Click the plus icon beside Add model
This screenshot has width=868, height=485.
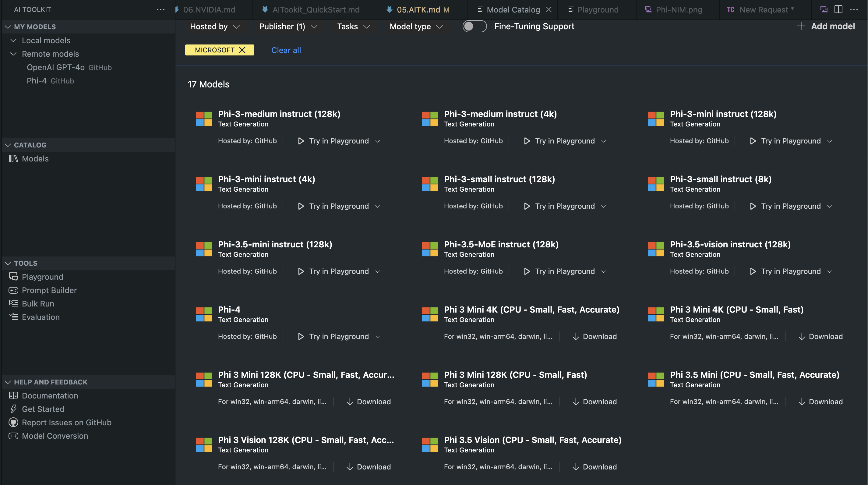click(x=801, y=26)
